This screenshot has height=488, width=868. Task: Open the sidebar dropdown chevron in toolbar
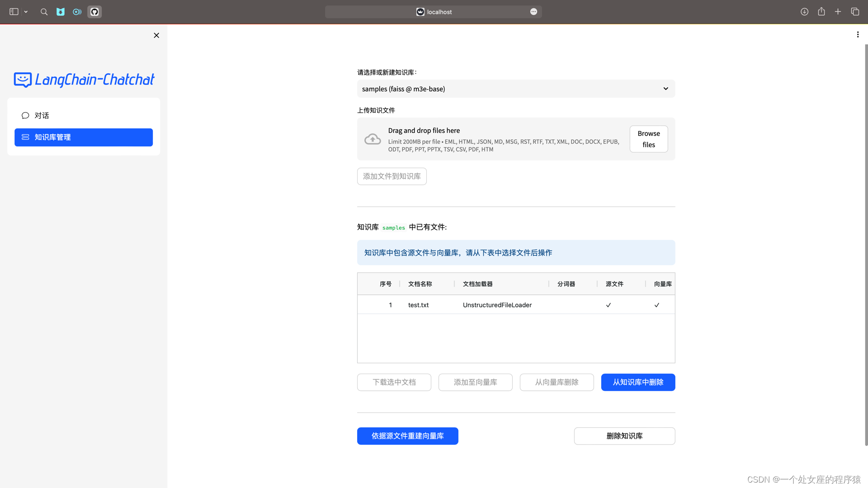[x=26, y=12]
